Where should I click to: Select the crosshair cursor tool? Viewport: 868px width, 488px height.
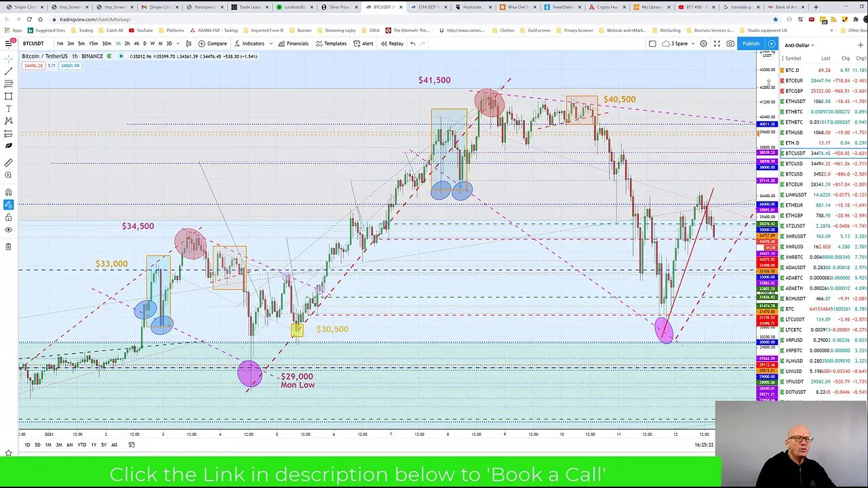click(8, 58)
